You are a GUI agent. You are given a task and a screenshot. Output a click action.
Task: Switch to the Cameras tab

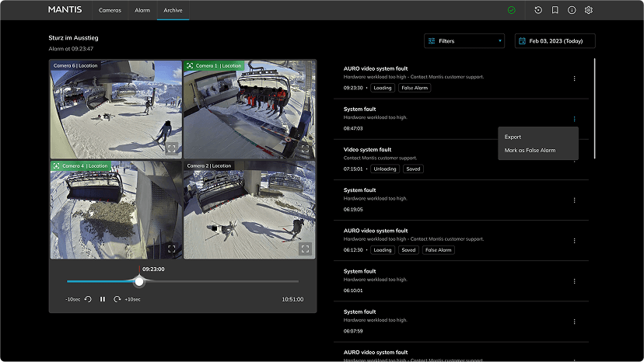(x=110, y=10)
